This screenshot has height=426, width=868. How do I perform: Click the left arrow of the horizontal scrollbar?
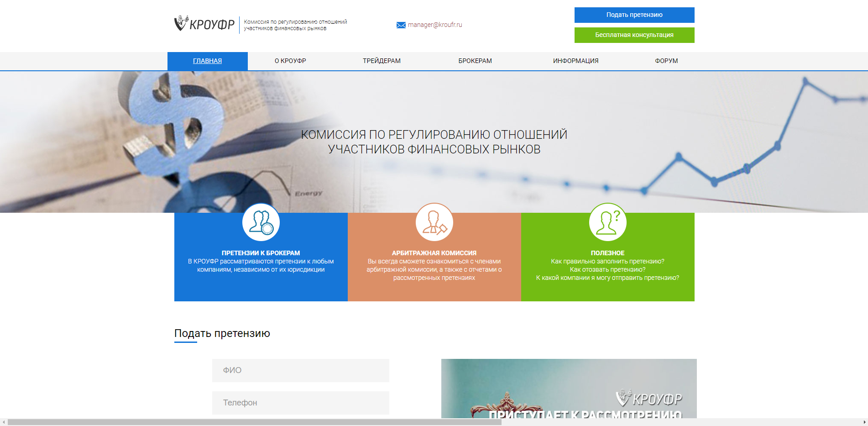tap(4, 422)
